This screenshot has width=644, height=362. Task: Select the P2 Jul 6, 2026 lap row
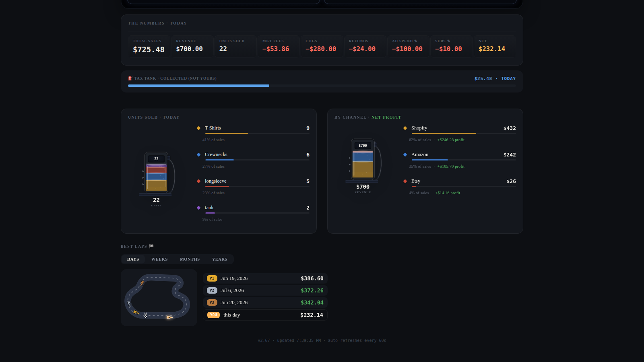tap(265, 290)
